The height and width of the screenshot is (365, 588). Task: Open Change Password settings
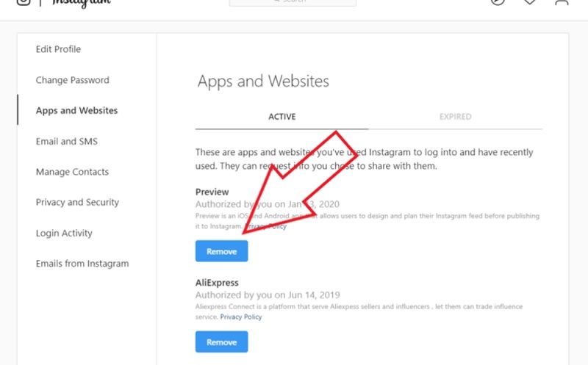click(x=72, y=80)
